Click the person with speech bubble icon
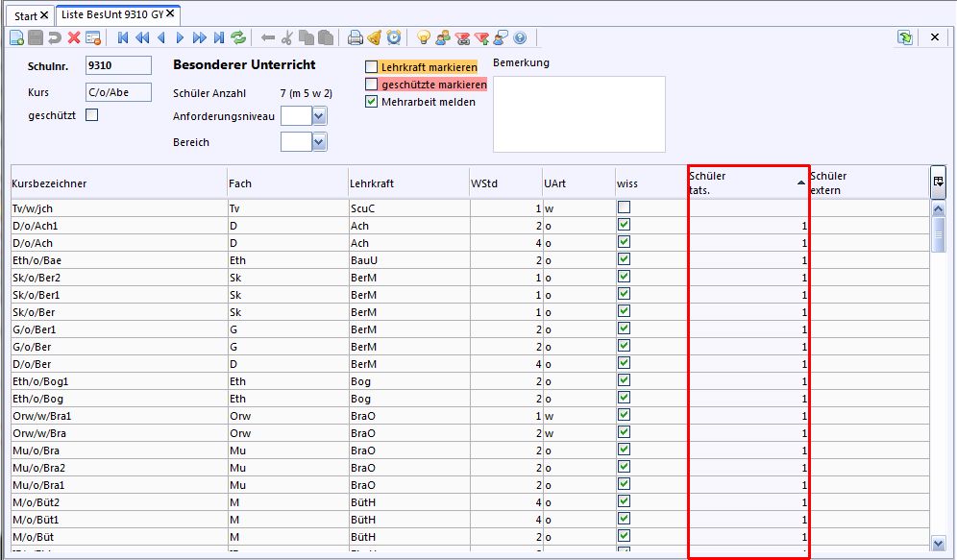Screen dimensions: 957x560 501,37
